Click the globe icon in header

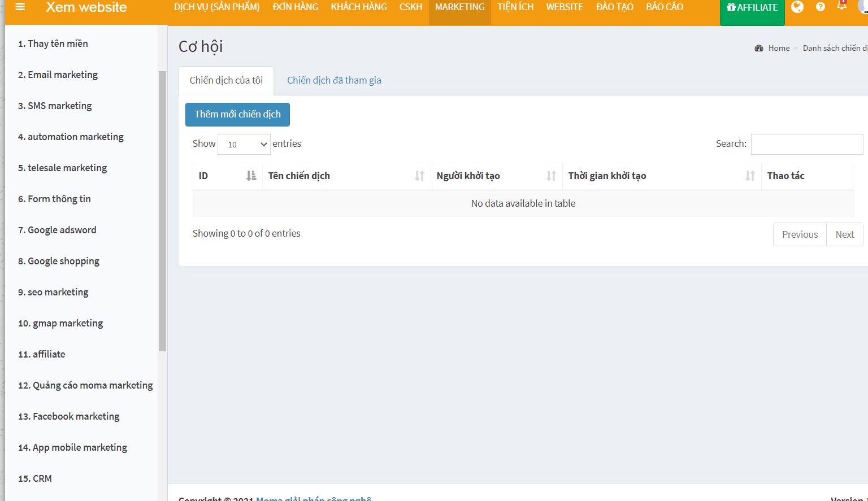[x=797, y=7]
